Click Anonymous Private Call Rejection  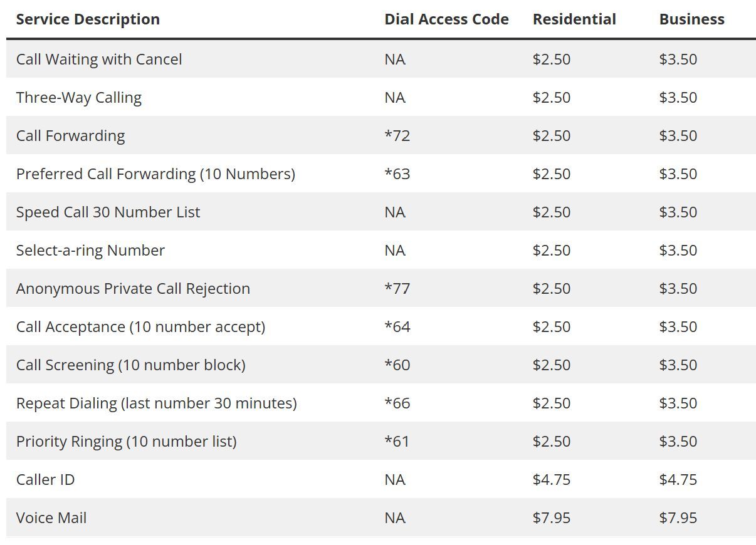pyautogui.click(x=133, y=289)
